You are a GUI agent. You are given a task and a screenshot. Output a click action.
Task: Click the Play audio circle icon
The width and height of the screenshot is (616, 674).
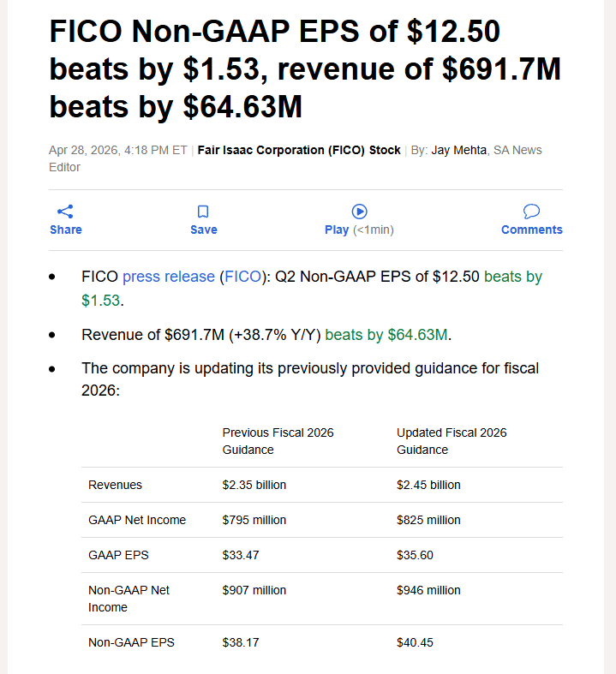(359, 212)
